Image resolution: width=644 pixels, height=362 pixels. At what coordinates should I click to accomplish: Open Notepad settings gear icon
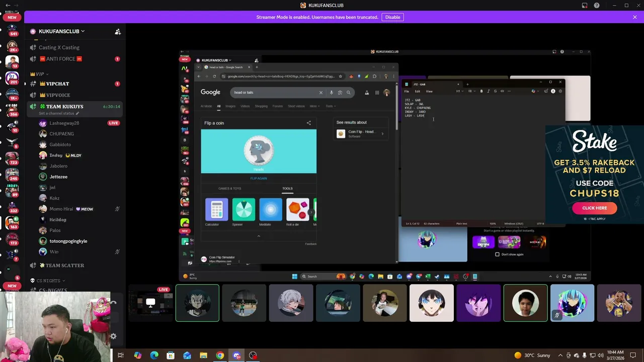[560, 92]
